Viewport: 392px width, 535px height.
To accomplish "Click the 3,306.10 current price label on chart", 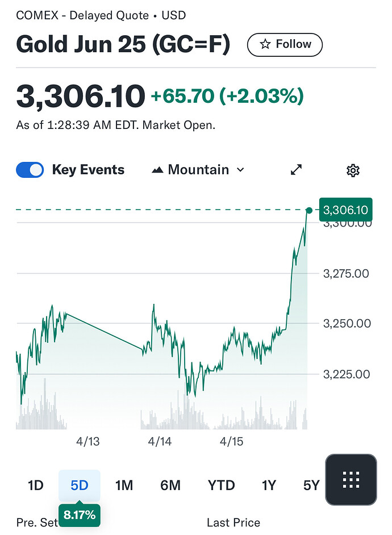I will (345, 210).
